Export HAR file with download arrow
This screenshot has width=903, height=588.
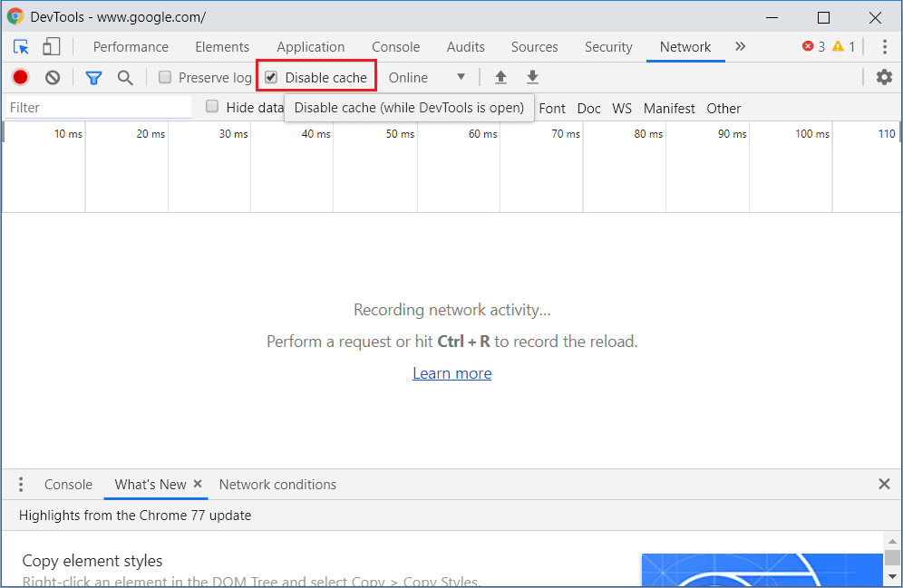click(x=533, y=77)
